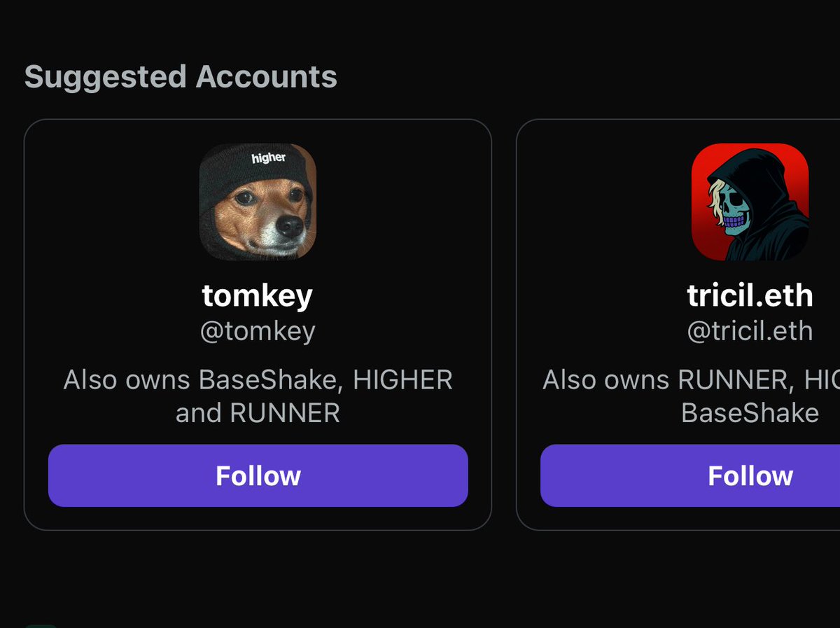Click RUNNER in tricil.eth's owned tokens
840x628 pixels.
click(732, 380)
